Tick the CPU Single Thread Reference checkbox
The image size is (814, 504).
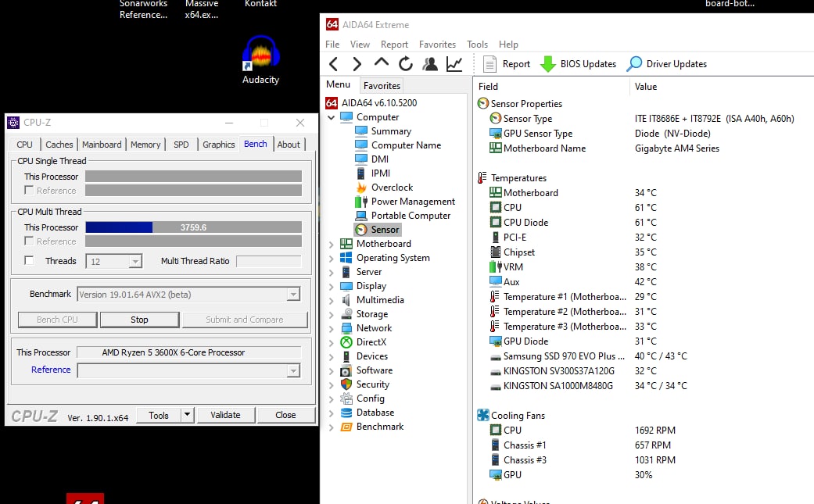(x=29, y=191)
